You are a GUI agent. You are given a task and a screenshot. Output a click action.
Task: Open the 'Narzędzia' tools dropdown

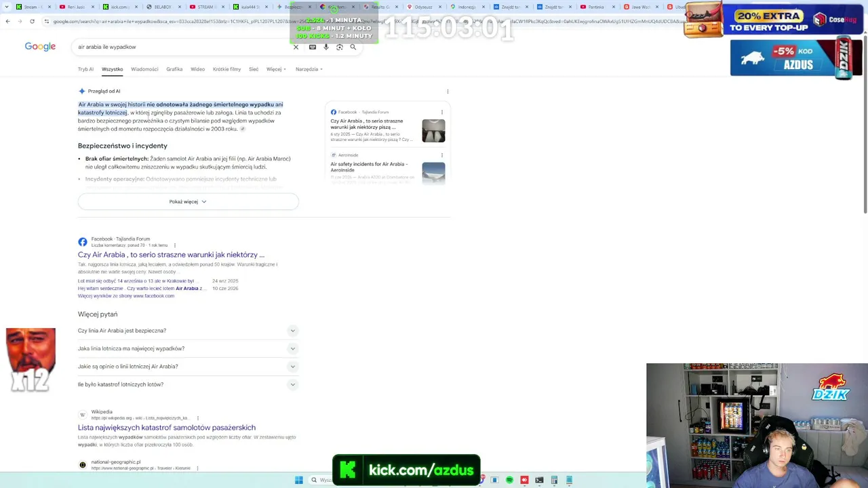point(309,69)
